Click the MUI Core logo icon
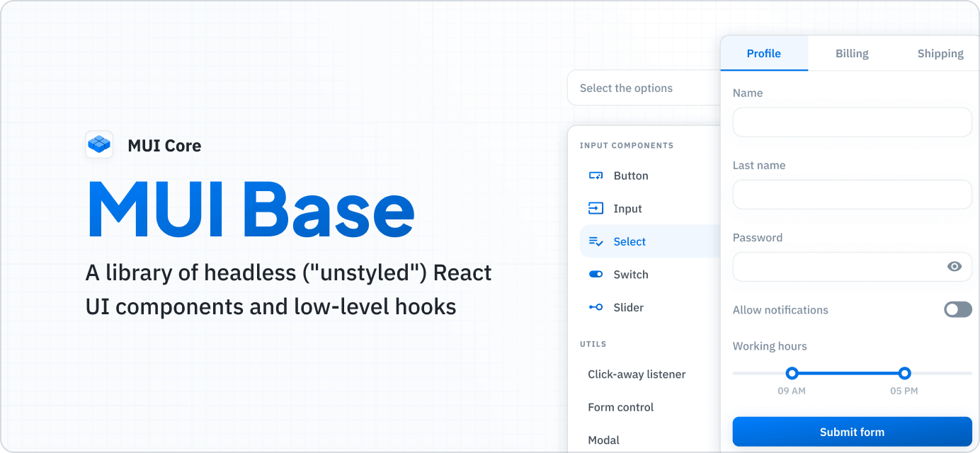Image resolution: width=980 pixels, height=453 pixels. pyautogui.click(x=98, y=144)
